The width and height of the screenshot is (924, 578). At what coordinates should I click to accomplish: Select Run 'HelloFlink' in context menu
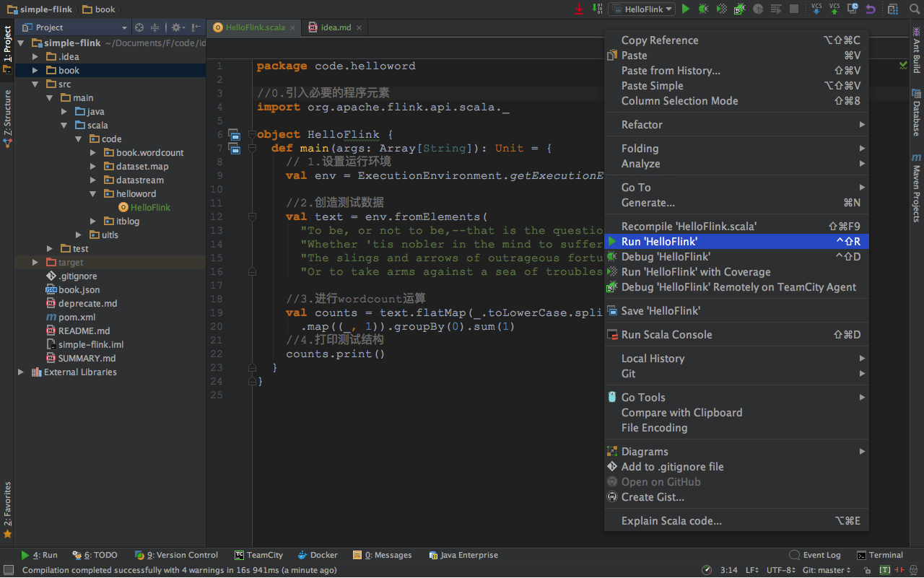[659, 242]
